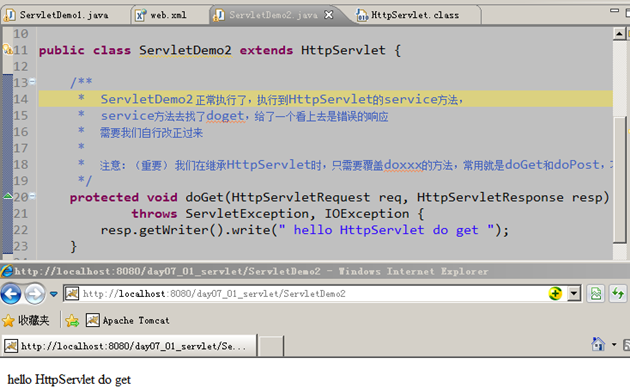Click ServletException on line 21
Viewport: 630px width, 387px height.
click(x=247, y=214)
